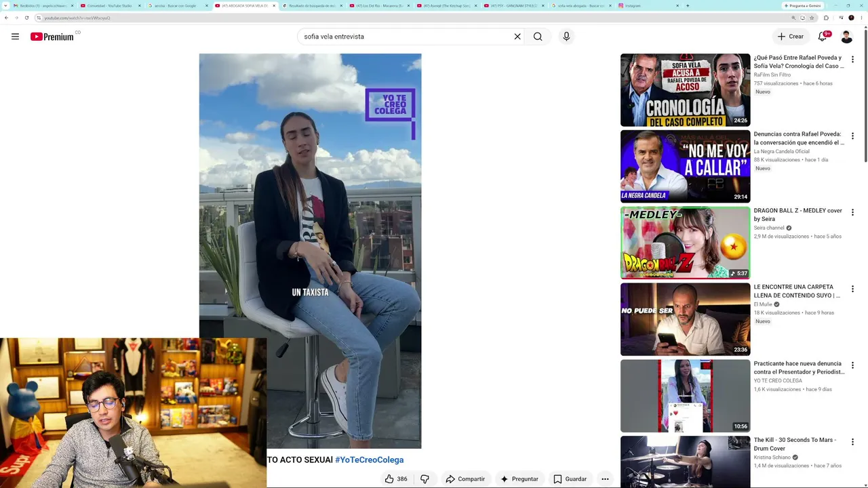Open options for Le Encontre Una Carpeta

tap(852, 289)
